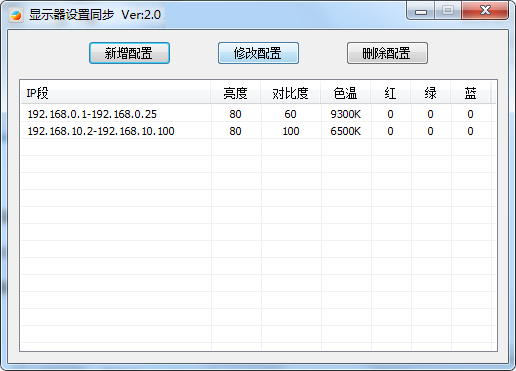Click the 9300K color temperature cell
Viewport: 516px width, 371px height.
coord(346,114)
